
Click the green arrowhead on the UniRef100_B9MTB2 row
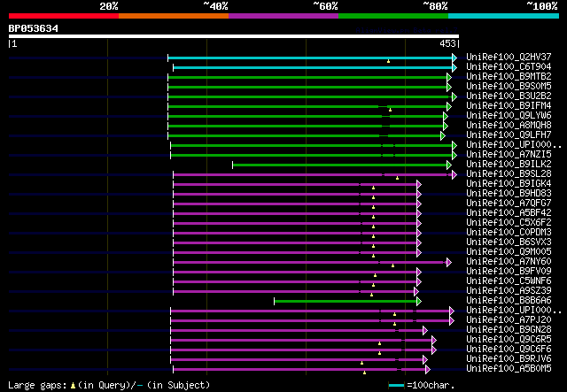point(449,77)
